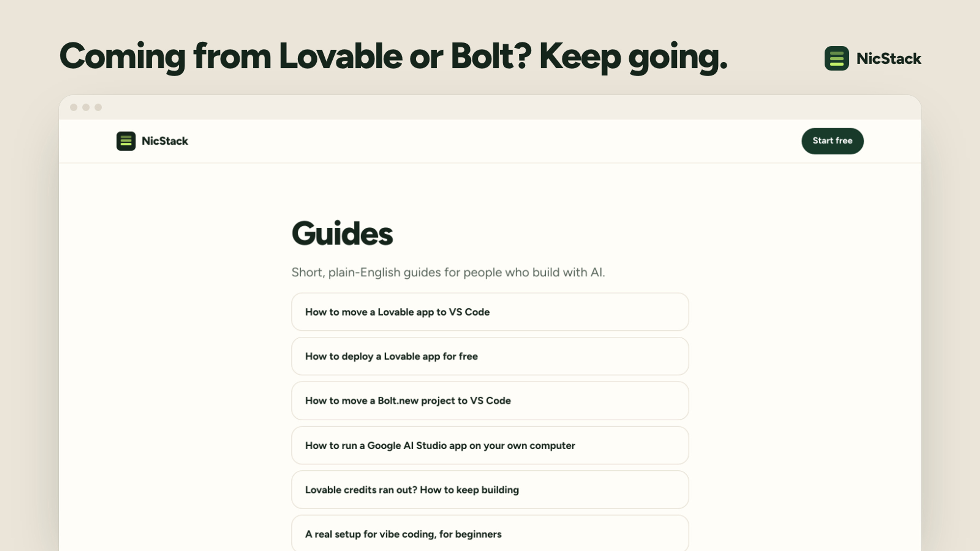
Task: Open "How to deploy a Lovable app for free"
Action: coord(490,356)
